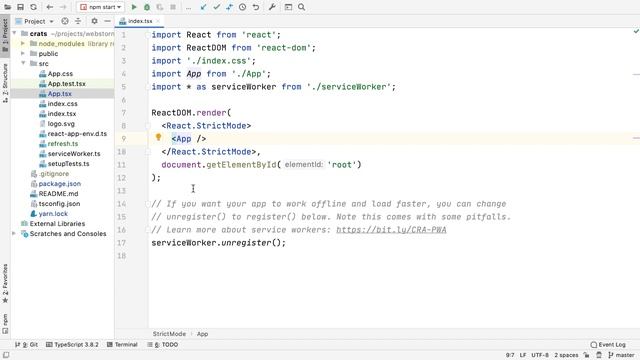The width and height of the screenshot is (640, 360).
Task: Open the npm side tool tab
Action: pyautogui.click(x=5, y=324)
